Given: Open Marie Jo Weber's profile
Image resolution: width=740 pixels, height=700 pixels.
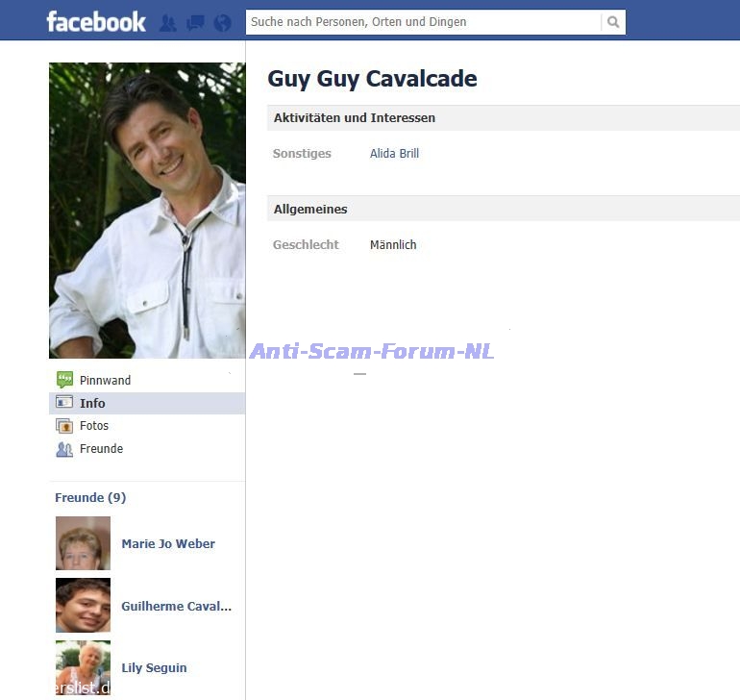Looking at the screenshot, I should 168,543.
